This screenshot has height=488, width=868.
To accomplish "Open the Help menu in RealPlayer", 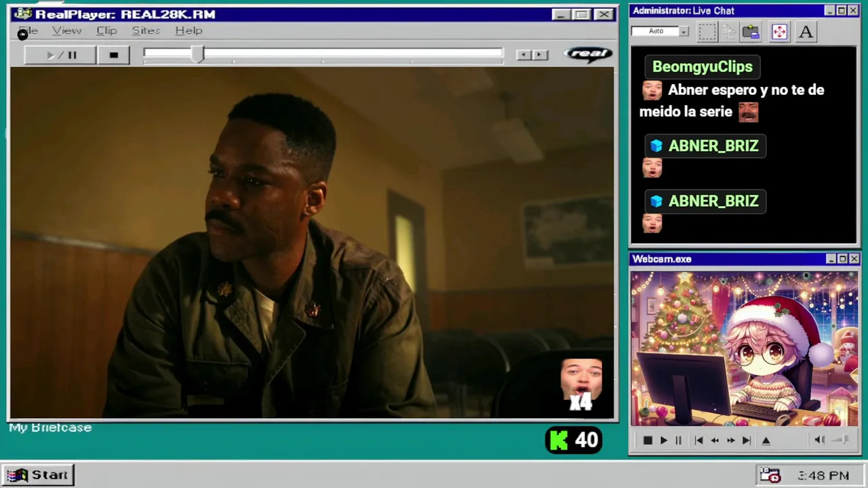I will click(x=189, y=30).
